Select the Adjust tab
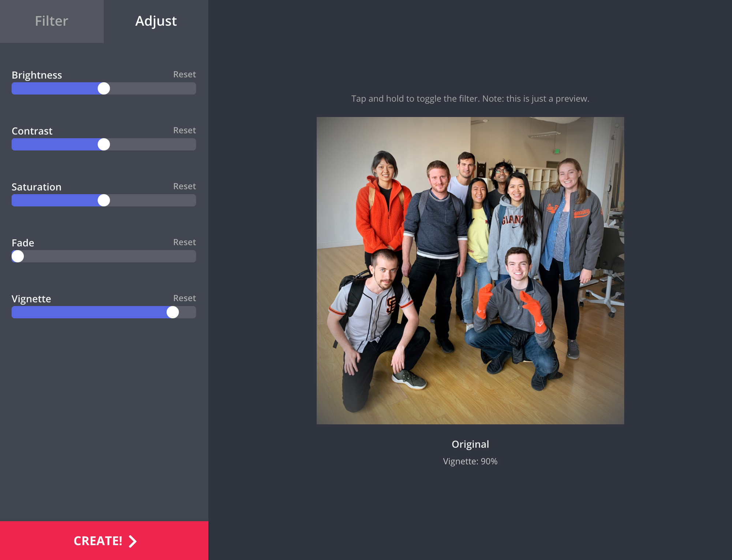This screenshot has width=732, height=560. point(156,21)
